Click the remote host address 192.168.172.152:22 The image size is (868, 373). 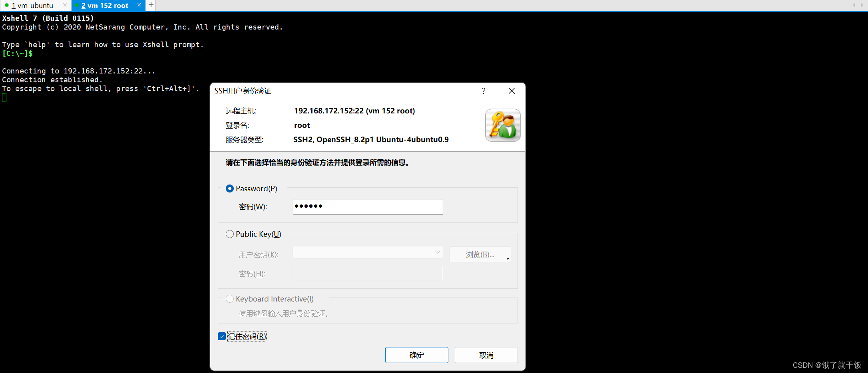pos(329,111)
